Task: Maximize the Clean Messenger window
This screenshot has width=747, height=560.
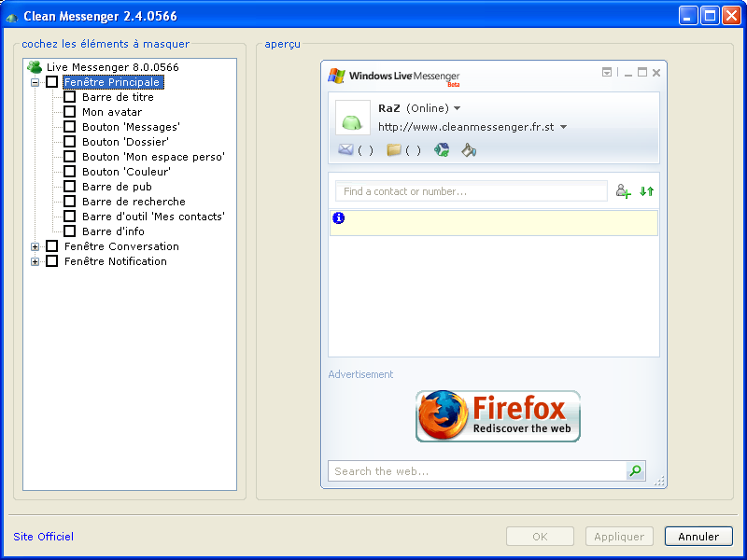Action: [x=710, y=16]
